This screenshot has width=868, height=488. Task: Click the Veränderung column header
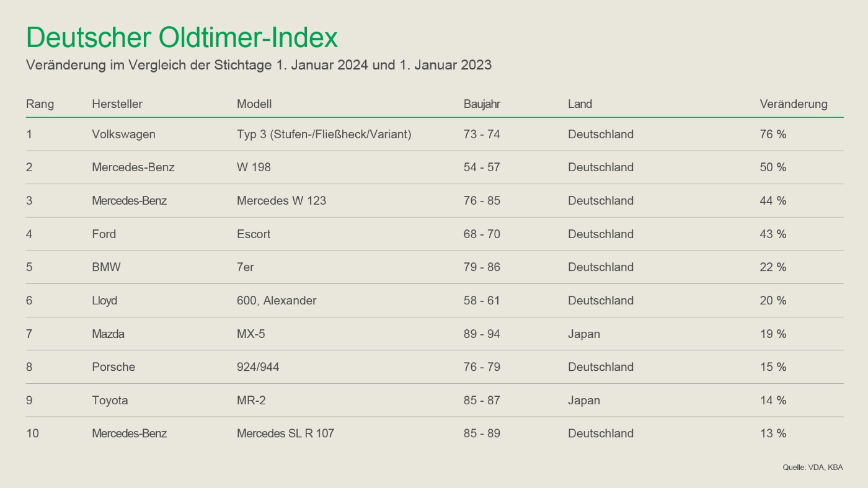[x=794, y=104]
